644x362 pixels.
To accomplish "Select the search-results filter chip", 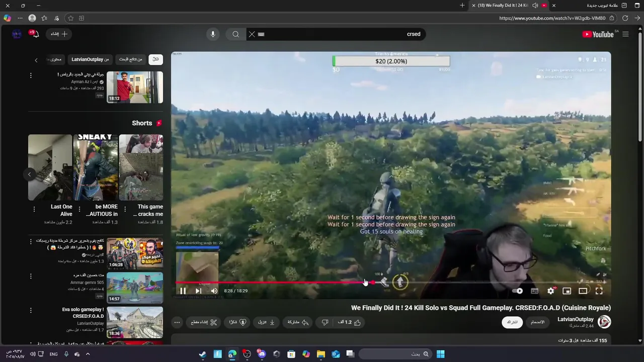I will click(130, 59).
